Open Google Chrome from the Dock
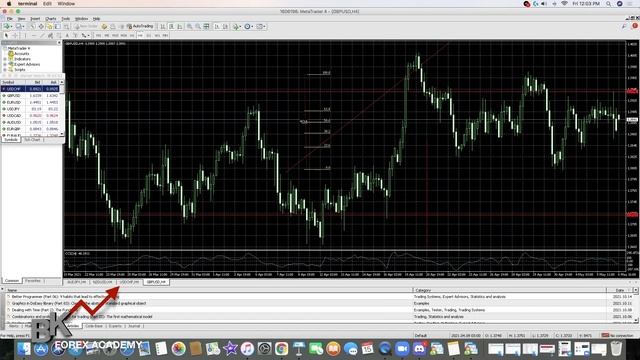Image resolution: width=640 pixels, height=360 pixels. point(281,349)
